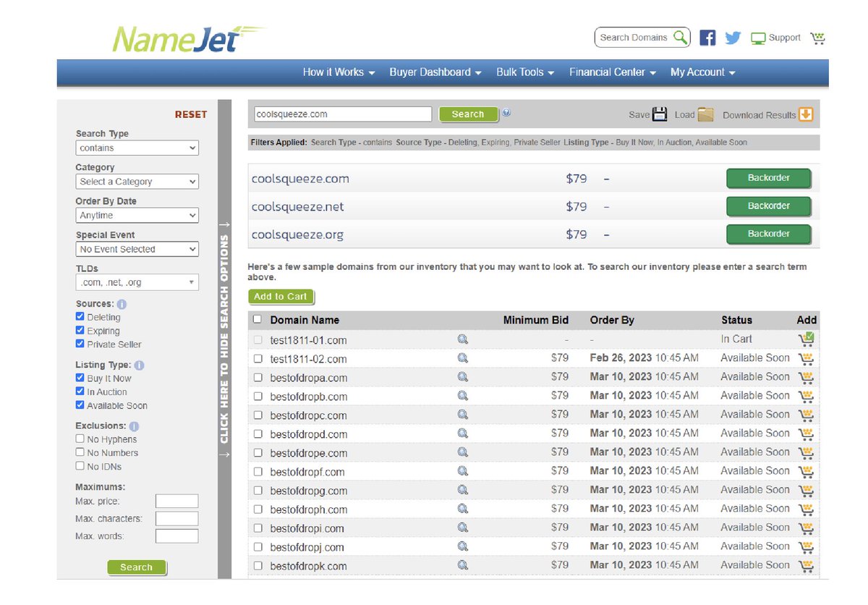The width and height of the screenshot is (868, 605).
Task: Backorder coolsqueeze.net
Action: tap(768, 206)
